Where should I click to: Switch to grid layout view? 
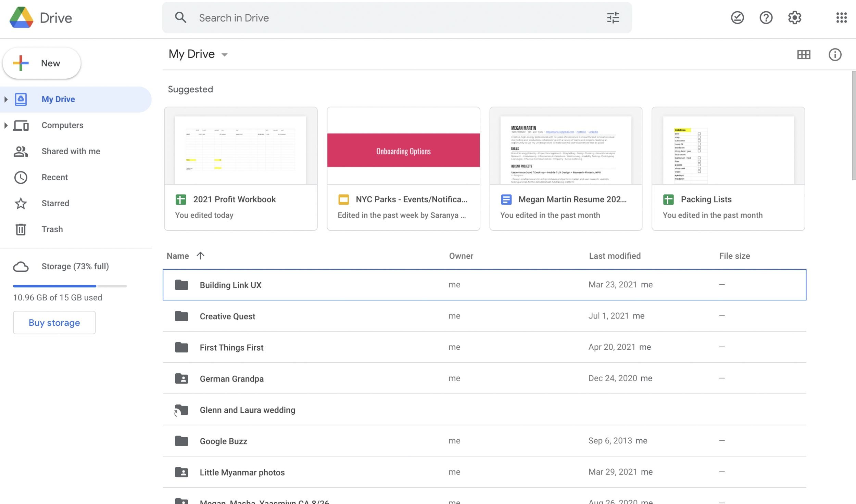click(x=803, y=54)
